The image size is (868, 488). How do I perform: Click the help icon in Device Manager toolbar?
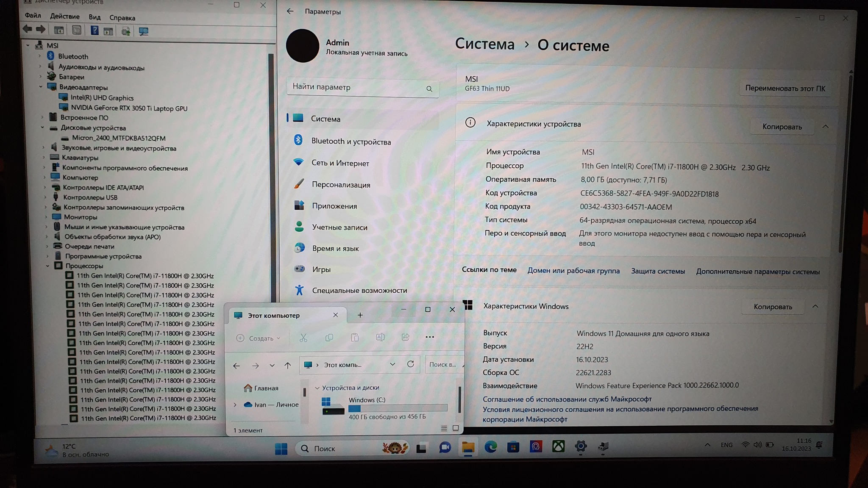pyautogui.click(x=95, y=30)
